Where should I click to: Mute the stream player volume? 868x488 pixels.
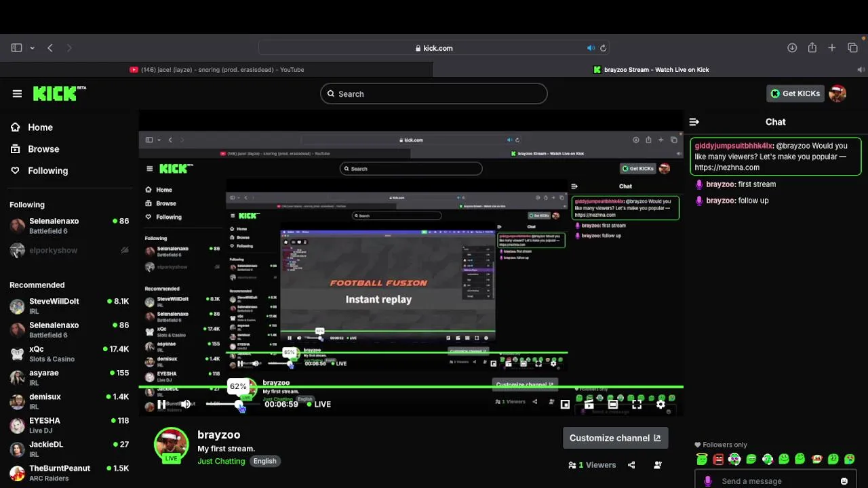[x=185, y=404]
